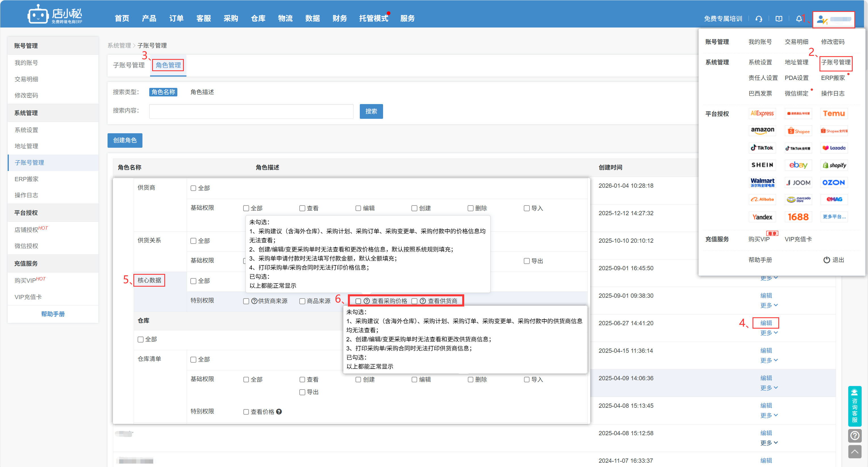Click the question mark beside 查看价格
Screen dimensions: 868x467
click(279, 411)
